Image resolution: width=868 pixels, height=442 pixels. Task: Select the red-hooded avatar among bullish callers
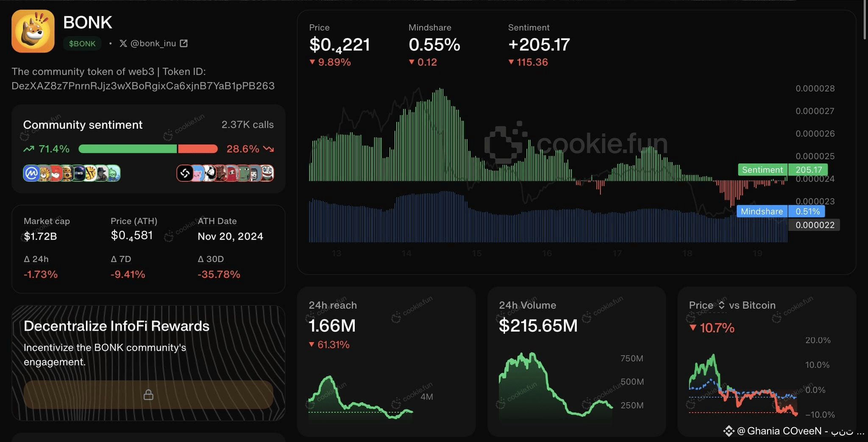56,173
